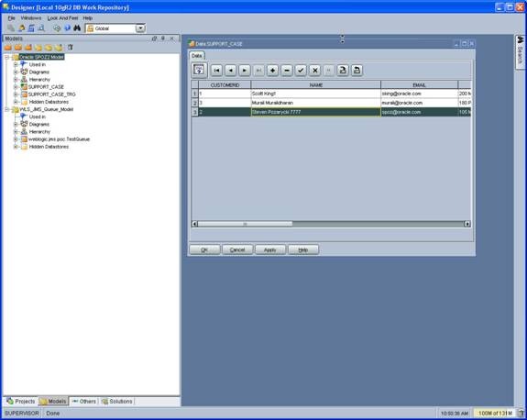Click the binoculars search icon in main toolbar
The width and height of the screenshot is (527, 420).
click(x=77, y=28)
